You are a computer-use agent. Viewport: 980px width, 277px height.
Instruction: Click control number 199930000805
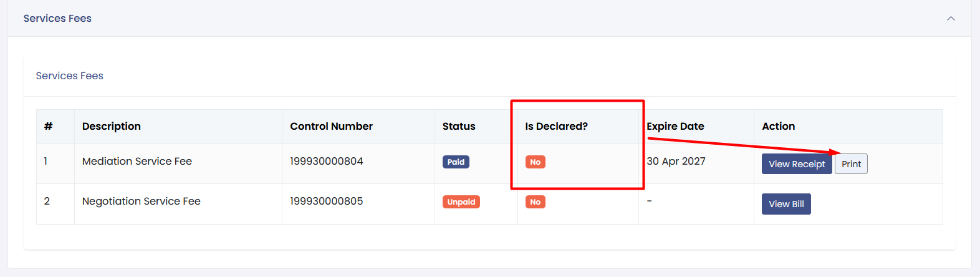326,201
